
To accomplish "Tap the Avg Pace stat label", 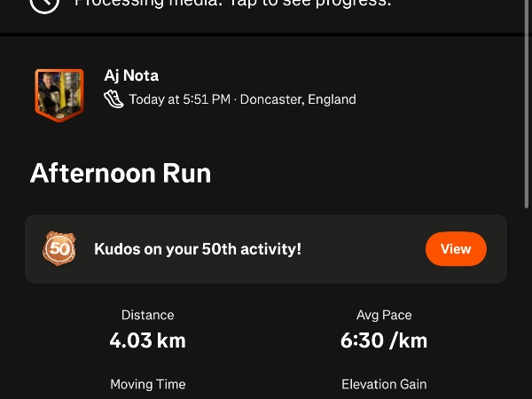I will 384,315.
